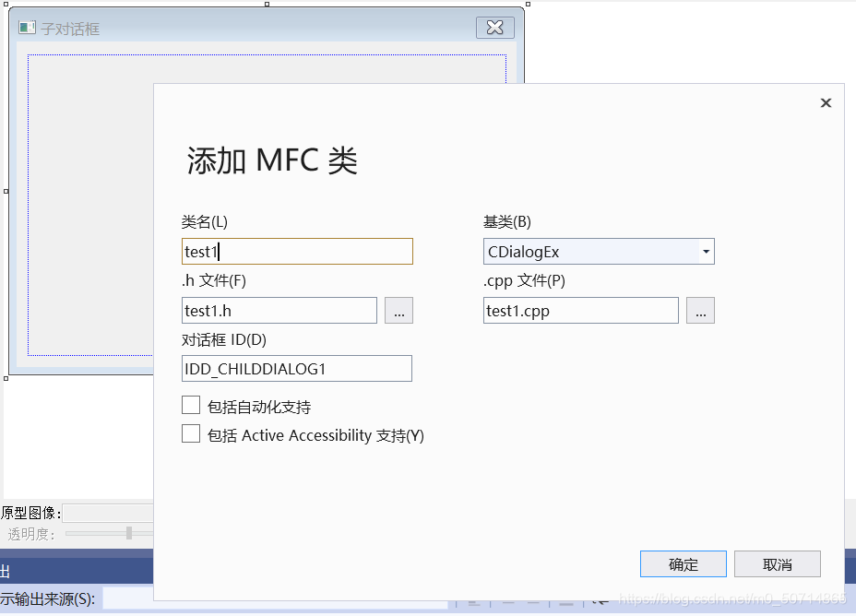Viewport: 856px width, 616px height.
Task: Adjust the 透明度 slider thumb
Action: tap(129, 533)
